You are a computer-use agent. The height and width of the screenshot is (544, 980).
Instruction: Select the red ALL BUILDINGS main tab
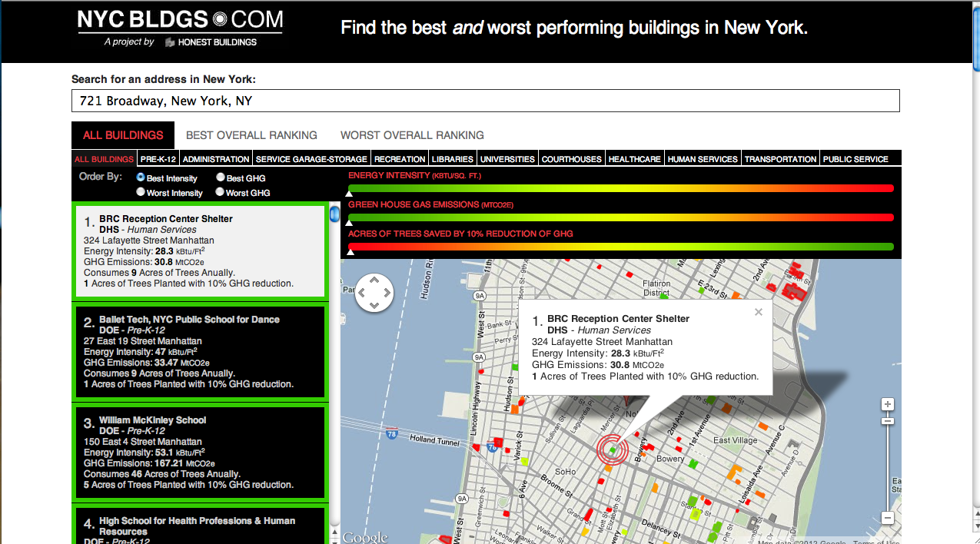[x=123, y=135]
